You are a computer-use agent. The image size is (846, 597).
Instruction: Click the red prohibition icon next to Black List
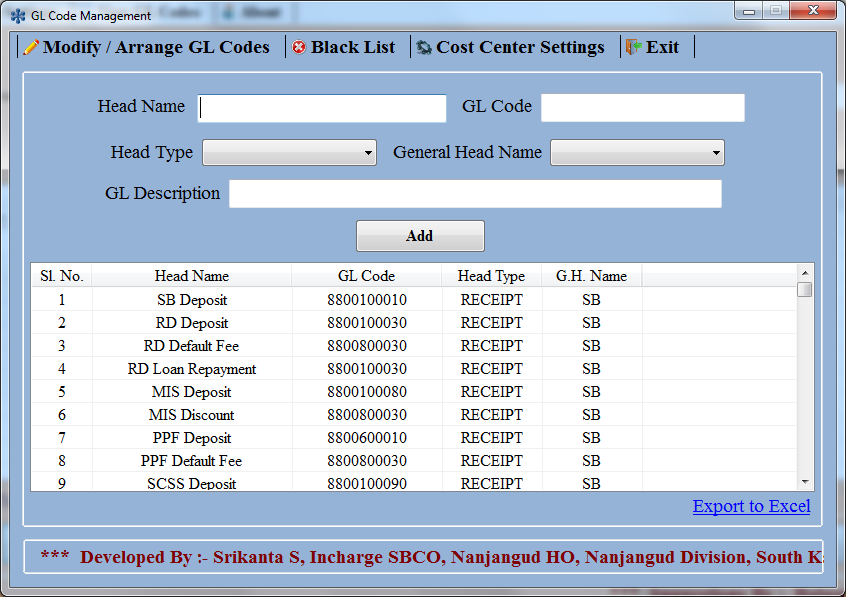[301, 46]
